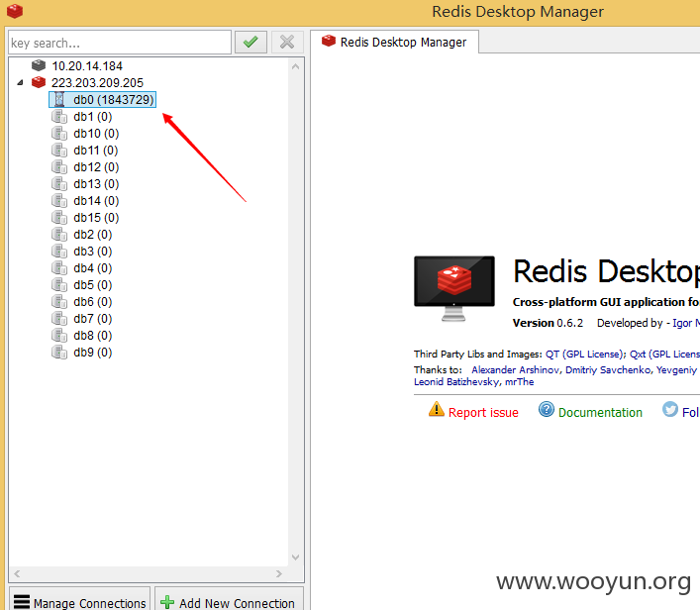Click the database icon beside db15 (0)
The image size is (700, 610).
pyautogui.click(x=59, y=218)
